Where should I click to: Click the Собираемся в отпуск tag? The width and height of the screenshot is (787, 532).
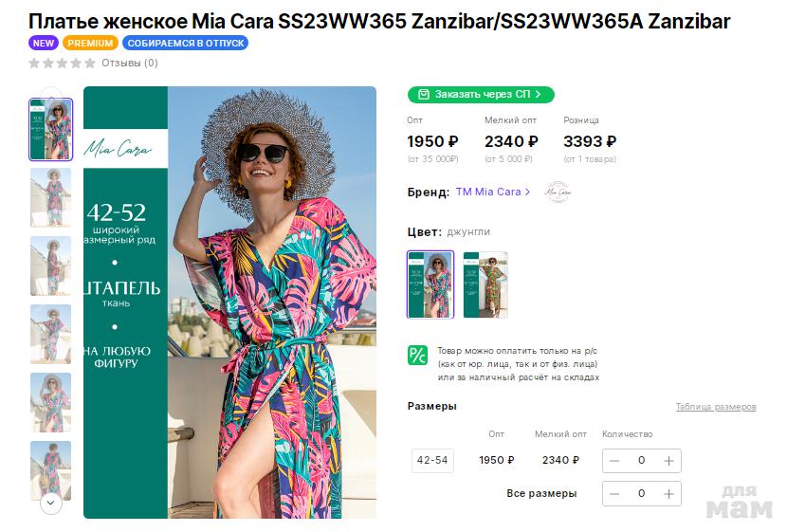(185, 44)
